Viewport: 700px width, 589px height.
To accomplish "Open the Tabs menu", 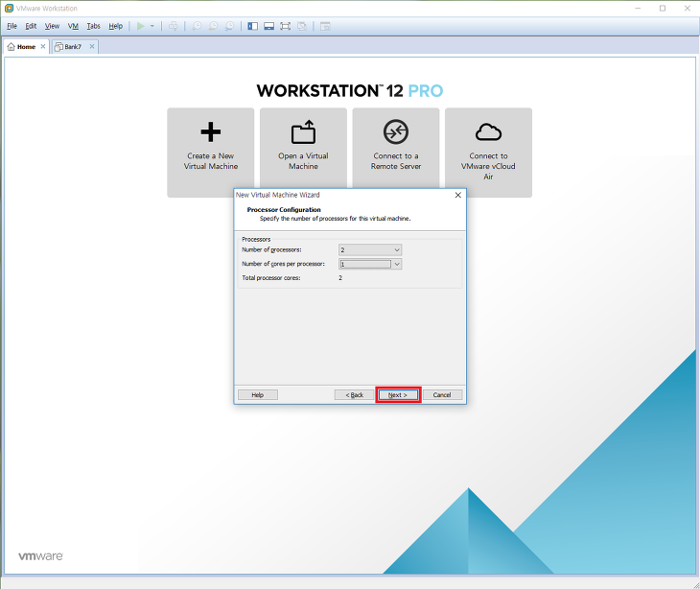I will click(93, 26).
